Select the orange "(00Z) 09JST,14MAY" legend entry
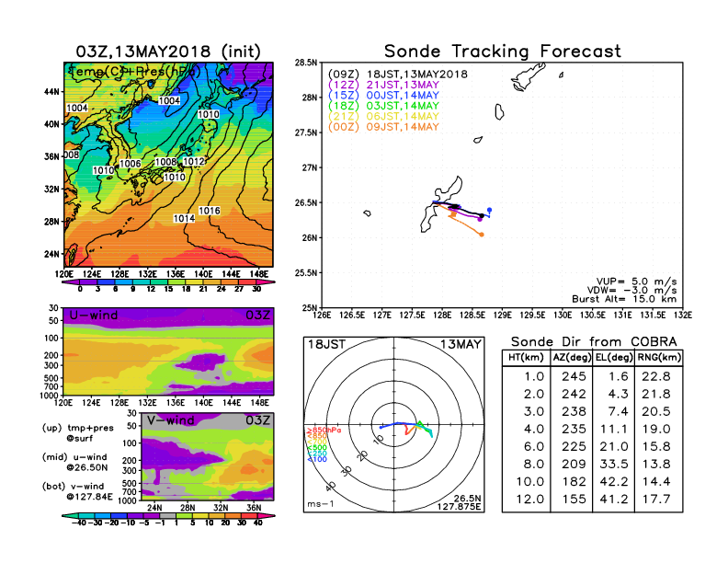Viewport: 728px width, 563px height. coord(383,127)
